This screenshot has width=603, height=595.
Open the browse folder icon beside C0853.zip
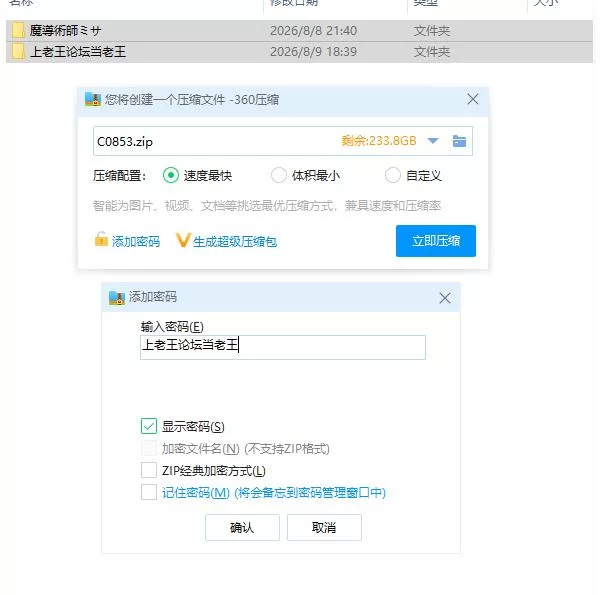pyautogui.click(x=459, y=141)
